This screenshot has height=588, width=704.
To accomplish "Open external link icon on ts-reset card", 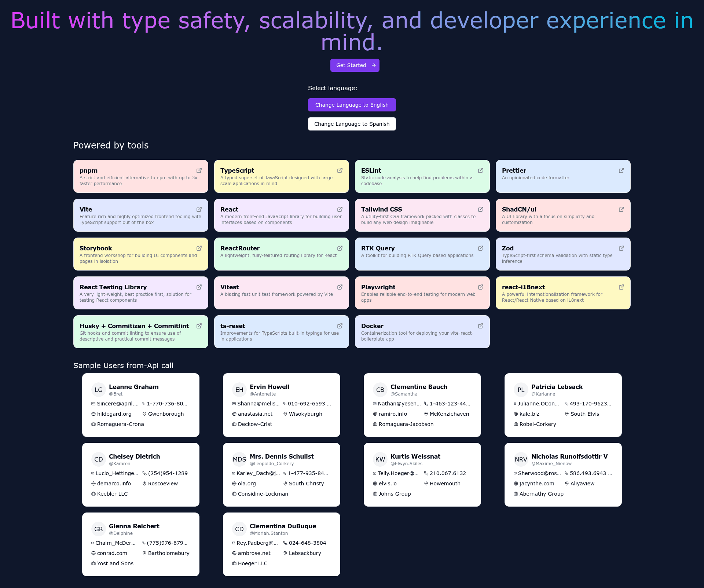I will point(340,326).
